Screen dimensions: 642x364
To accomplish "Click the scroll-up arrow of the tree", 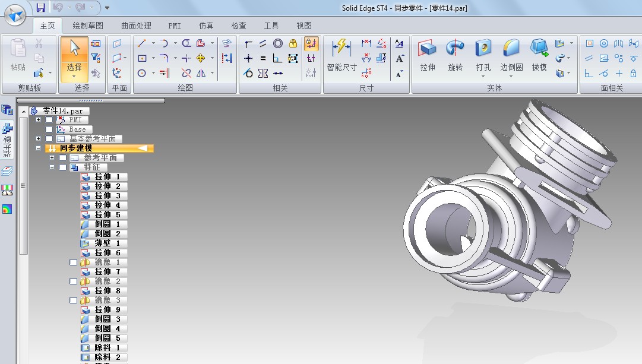I will [x=23, y=112].
